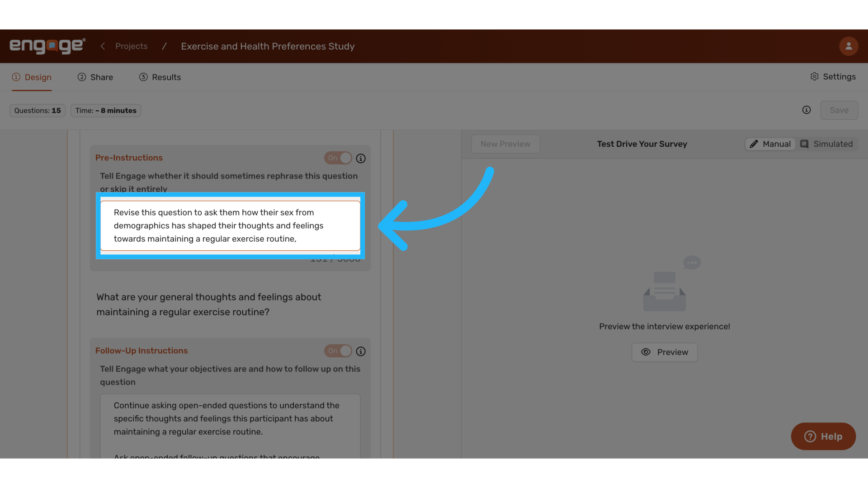Click the Engage logo

pos(47,46)
